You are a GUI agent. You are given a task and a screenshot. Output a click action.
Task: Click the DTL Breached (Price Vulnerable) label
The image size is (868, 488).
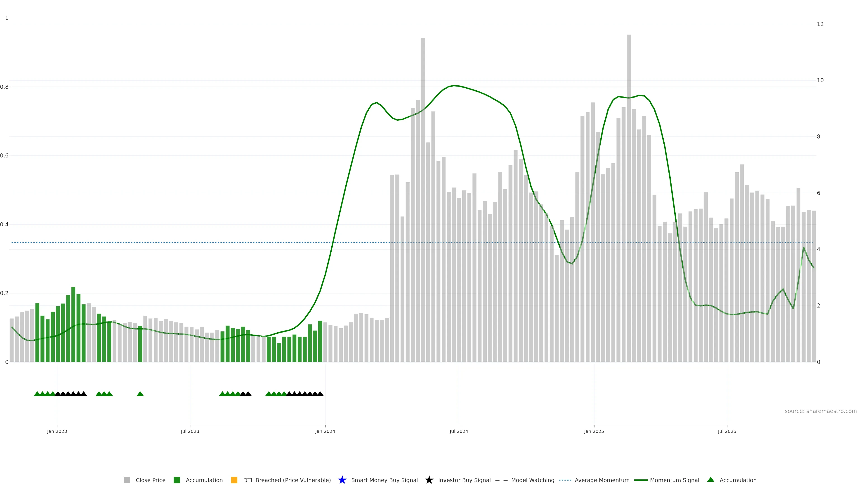pos(287,480)
